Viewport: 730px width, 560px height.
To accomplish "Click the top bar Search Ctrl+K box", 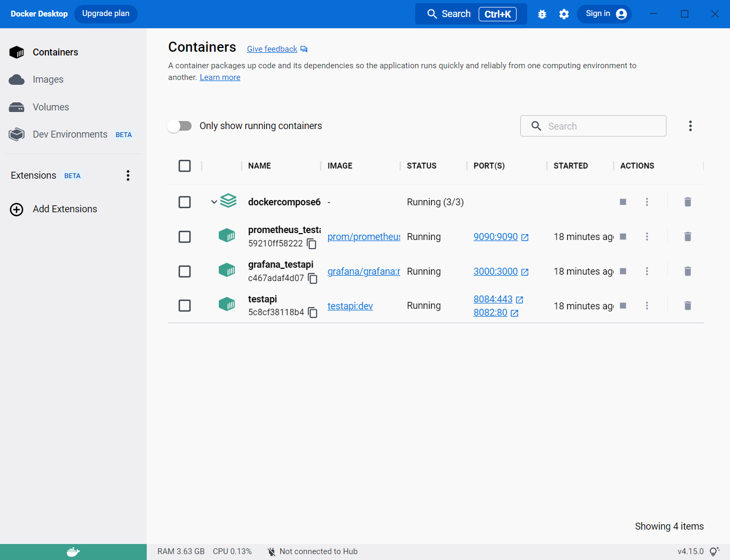I will point(471,14).
